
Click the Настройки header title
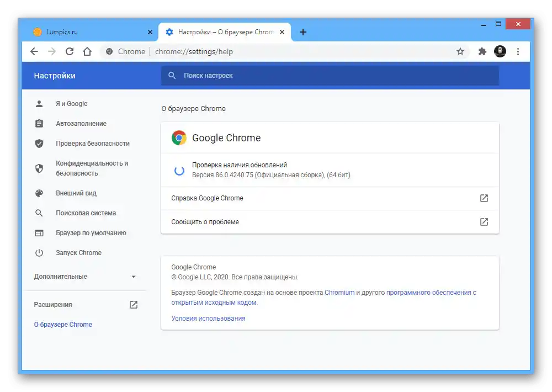point(55,76)
